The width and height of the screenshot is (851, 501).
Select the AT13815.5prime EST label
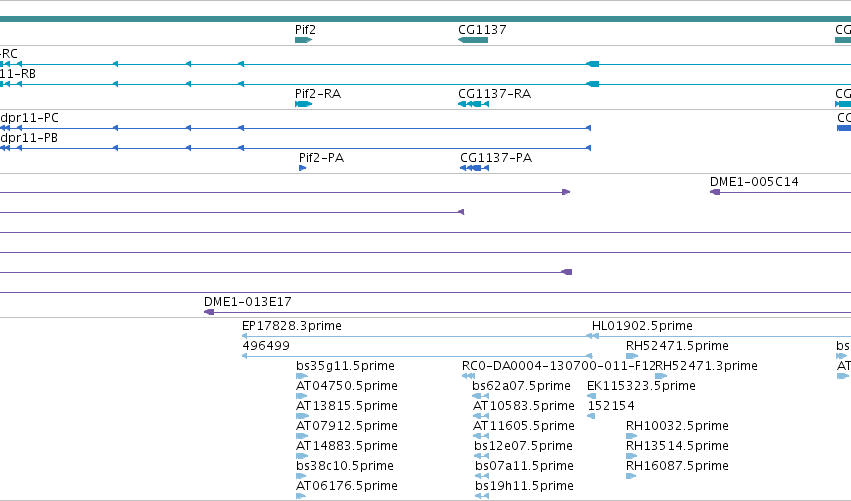pyautogui.click(x=346, y=406)
